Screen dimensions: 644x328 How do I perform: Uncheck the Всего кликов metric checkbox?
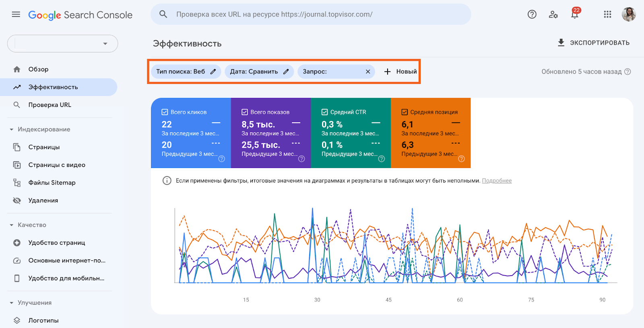coord(165,112)
